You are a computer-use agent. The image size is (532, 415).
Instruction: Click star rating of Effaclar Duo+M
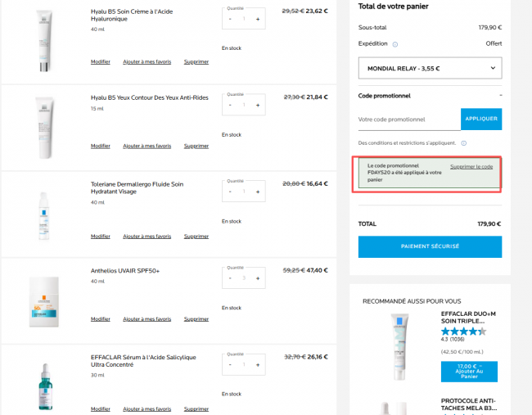point(463,332)
